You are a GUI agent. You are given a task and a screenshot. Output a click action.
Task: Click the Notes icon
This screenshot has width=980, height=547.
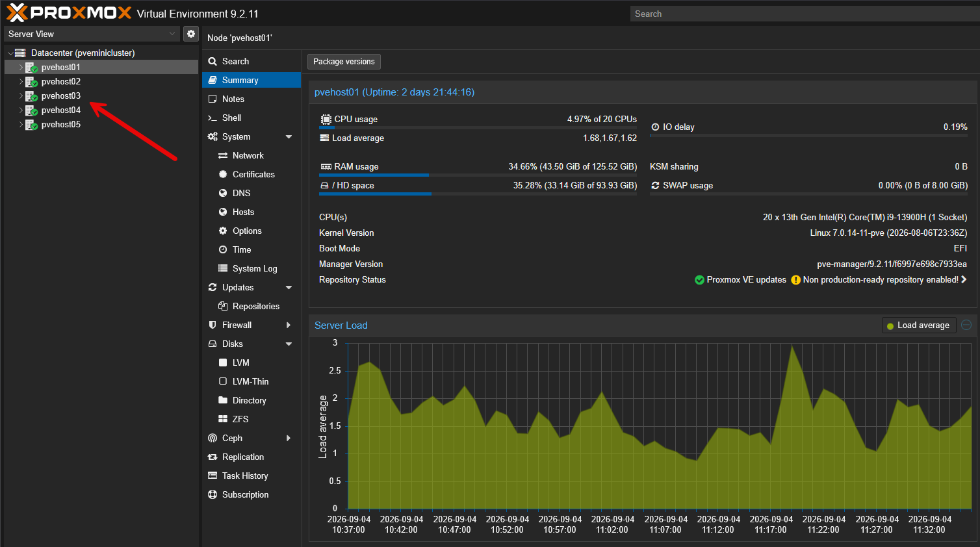pos(213,99)
